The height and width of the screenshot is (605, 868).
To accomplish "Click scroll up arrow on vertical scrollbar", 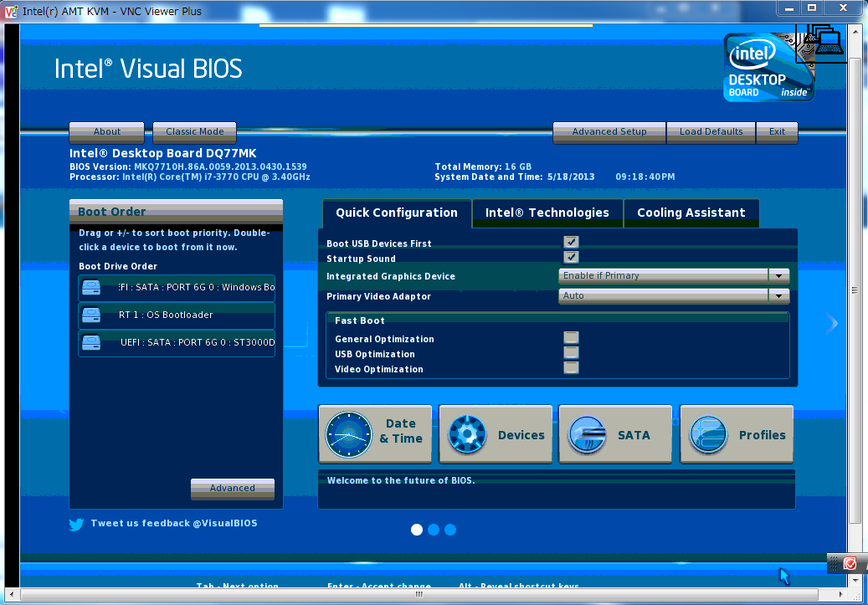I will tap(855, 31).
